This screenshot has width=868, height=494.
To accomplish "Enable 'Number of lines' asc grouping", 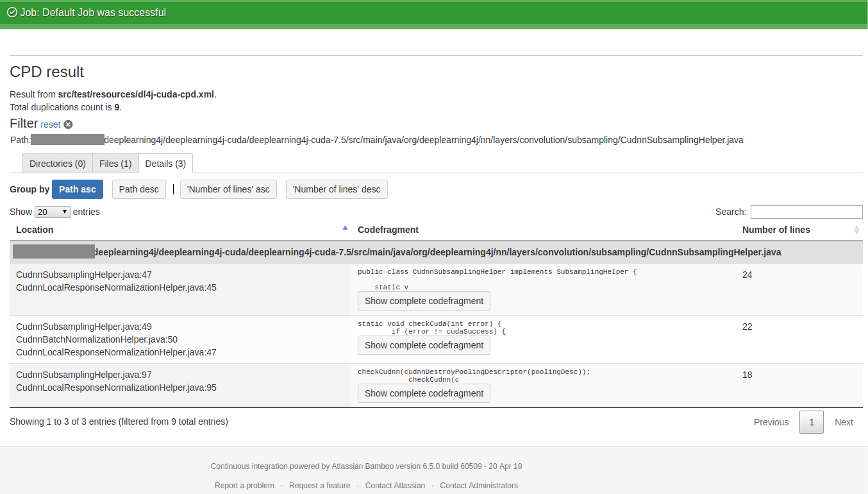I will [x=228, y=189].
